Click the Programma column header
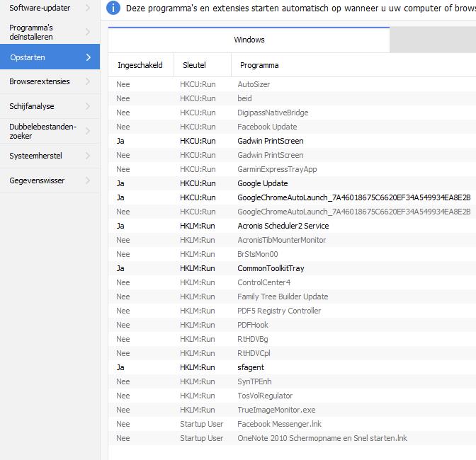This screenshot has width=476, height=460. (259, 65)
